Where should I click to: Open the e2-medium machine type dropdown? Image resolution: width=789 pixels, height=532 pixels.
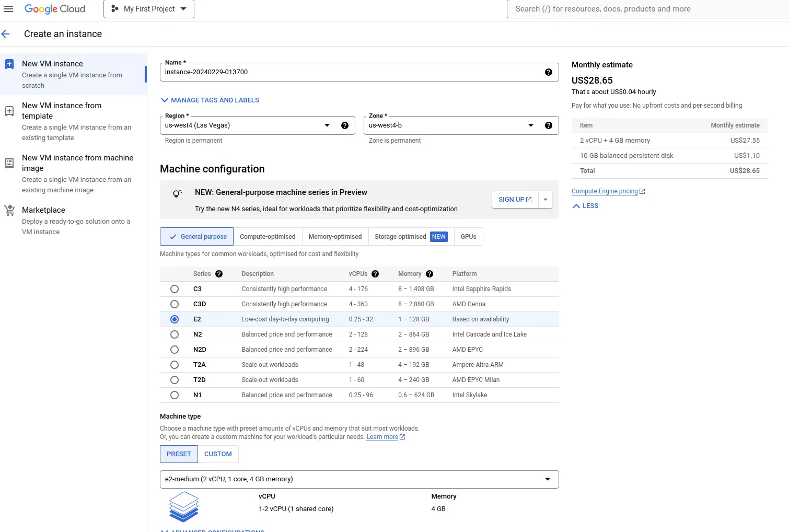(x=359, y=479)
